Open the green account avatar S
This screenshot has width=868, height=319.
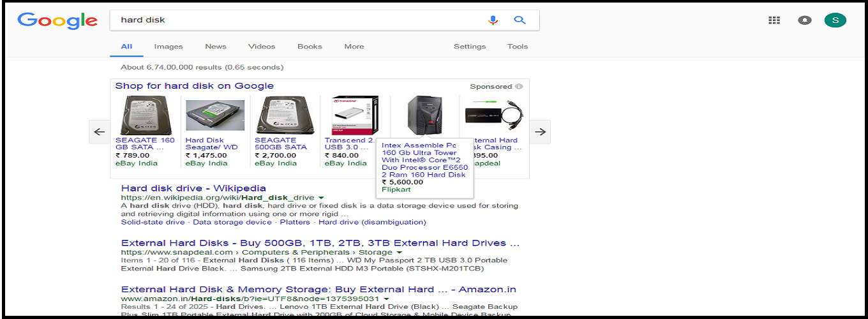[x=835, y=20]
